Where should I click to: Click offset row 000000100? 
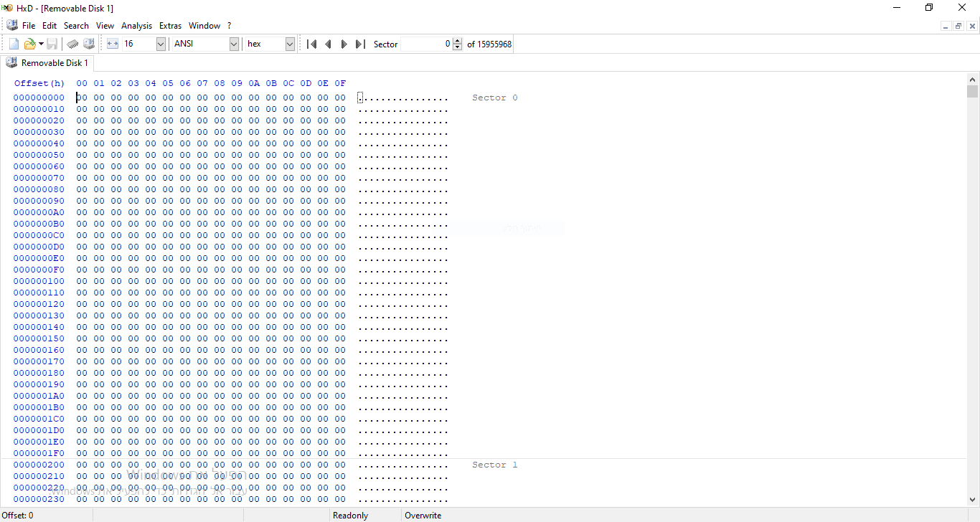39,281
